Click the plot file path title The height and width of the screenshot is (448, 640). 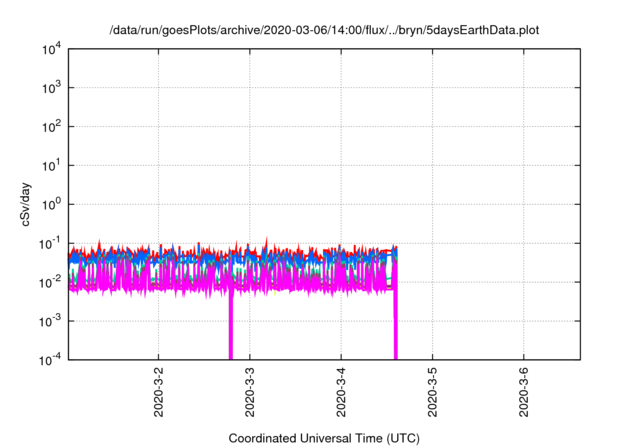pyautogui.click(x=324, y=30)
